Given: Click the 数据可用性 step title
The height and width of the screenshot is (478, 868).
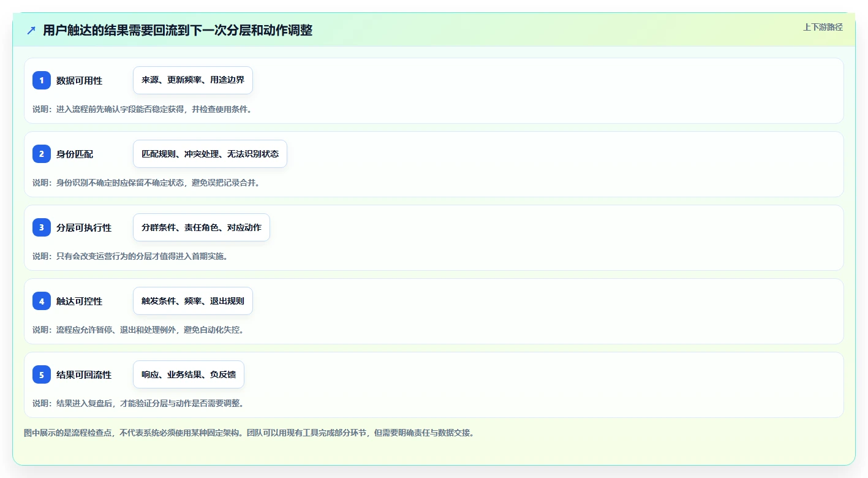Looking at the screenshot, I should point(79,80).
